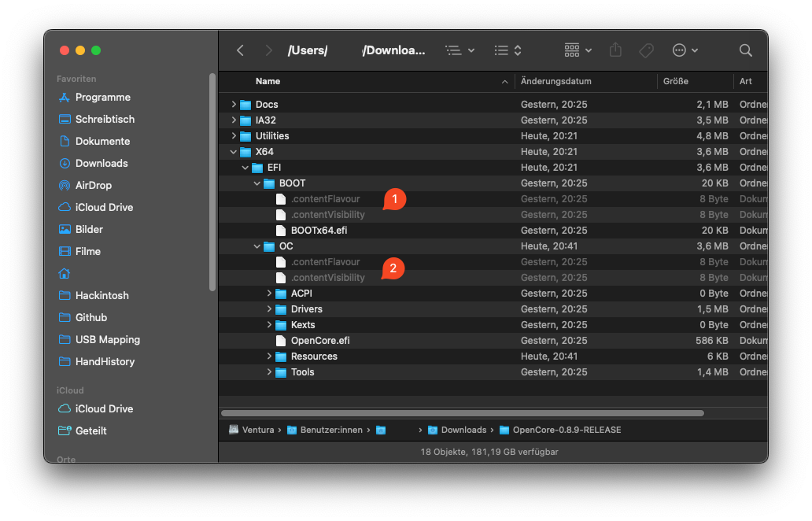Expand the Resources folder
Image resolution: width=812 pixels, height=521 pixels.
point(269,357)
